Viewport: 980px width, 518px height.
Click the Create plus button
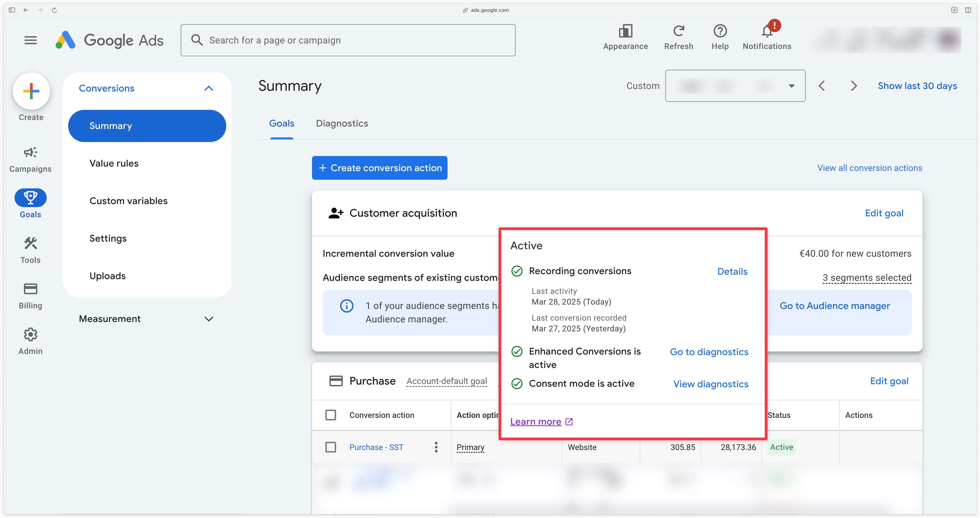(31, 91)
